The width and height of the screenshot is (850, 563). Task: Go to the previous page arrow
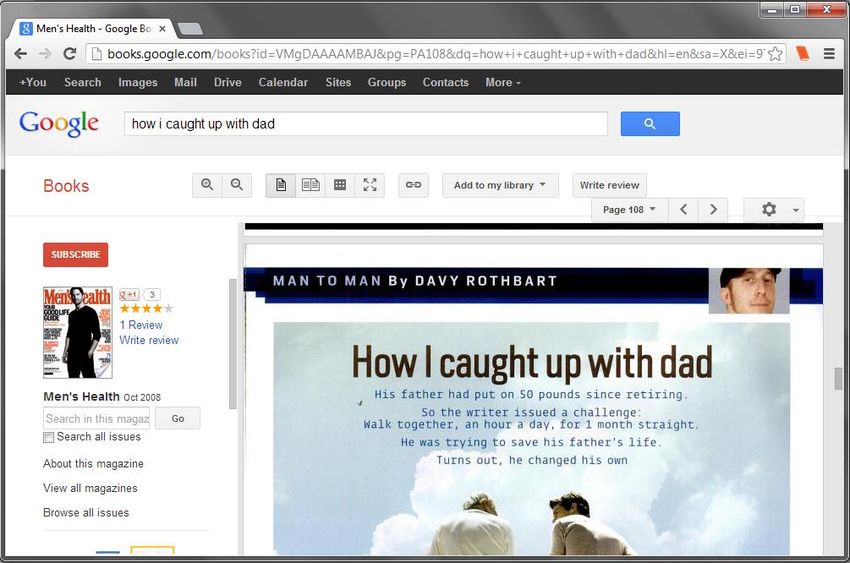[684, 209]
